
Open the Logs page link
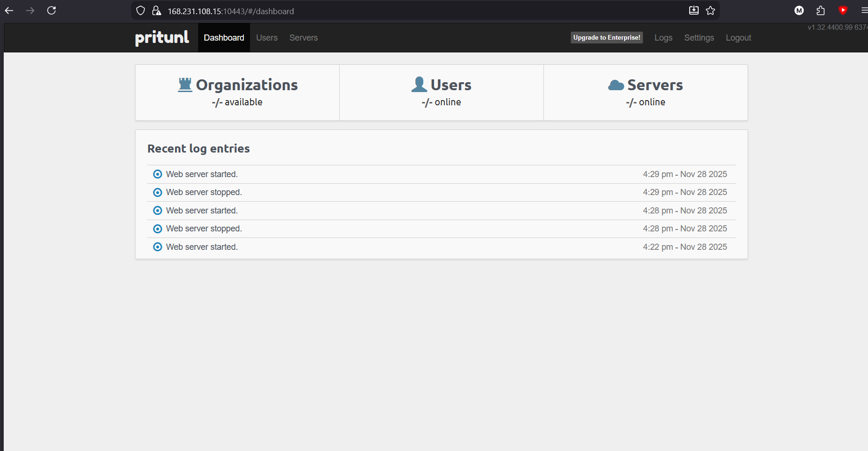[663, 38]
